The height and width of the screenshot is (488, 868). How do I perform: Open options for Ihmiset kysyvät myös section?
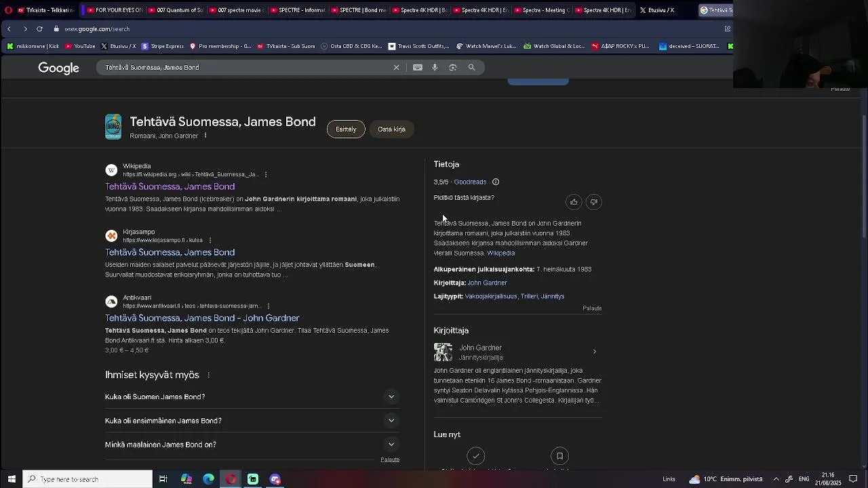pyautogui.click(x=208, y=375)
